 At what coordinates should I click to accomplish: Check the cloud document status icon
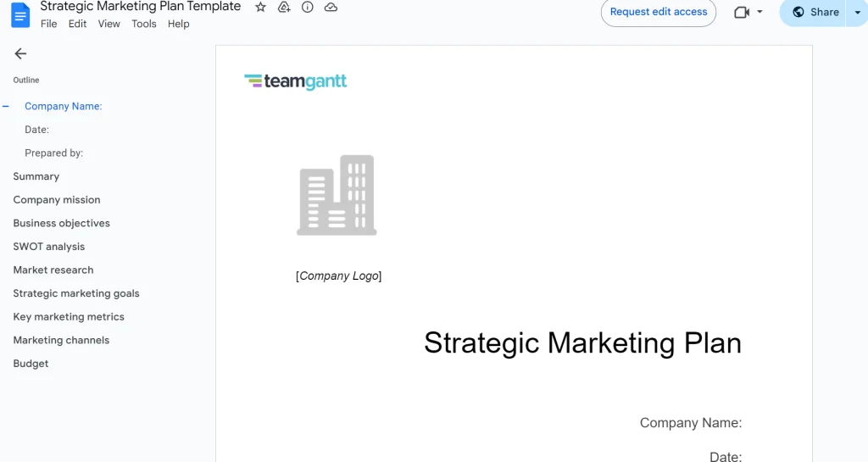pyautogui.click(x=331, y=7)
